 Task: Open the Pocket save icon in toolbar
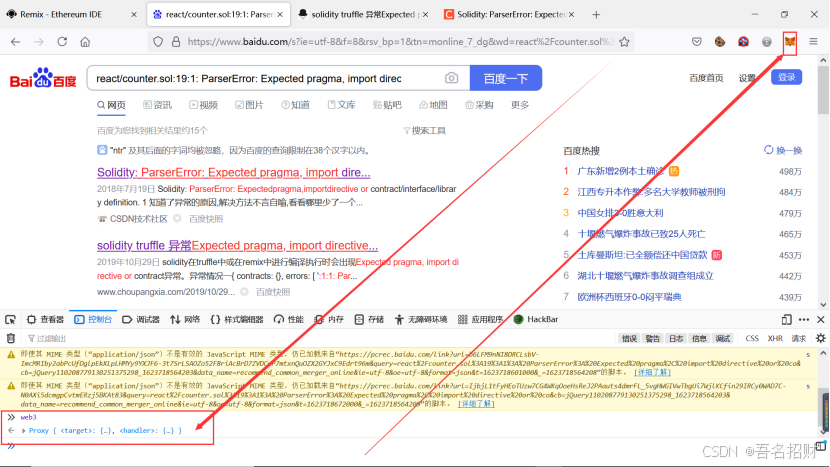click(x=697, y=42)
